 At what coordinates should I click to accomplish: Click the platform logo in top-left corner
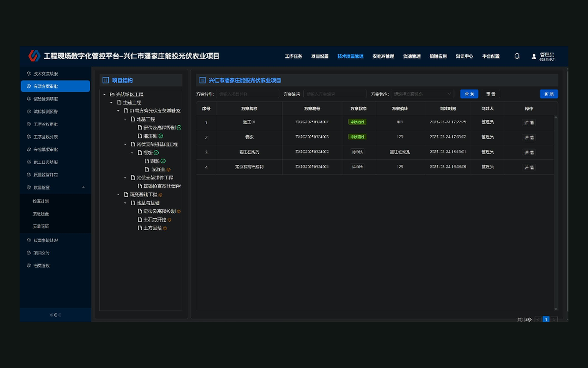tap(34, 56)
